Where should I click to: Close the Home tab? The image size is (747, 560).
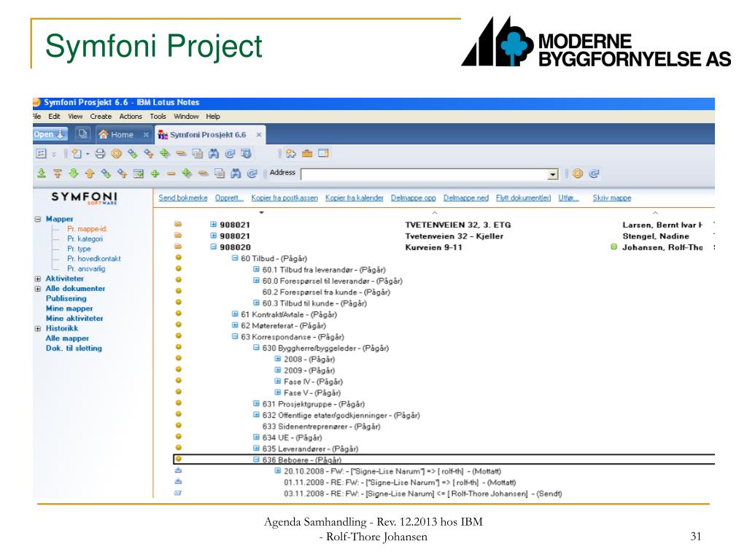point(146,135)
